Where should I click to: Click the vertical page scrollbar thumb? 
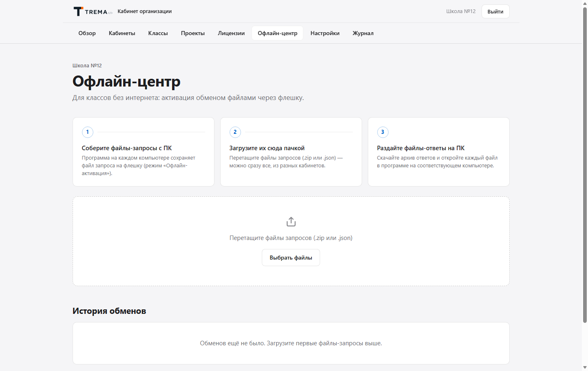[x=585, y=165]
